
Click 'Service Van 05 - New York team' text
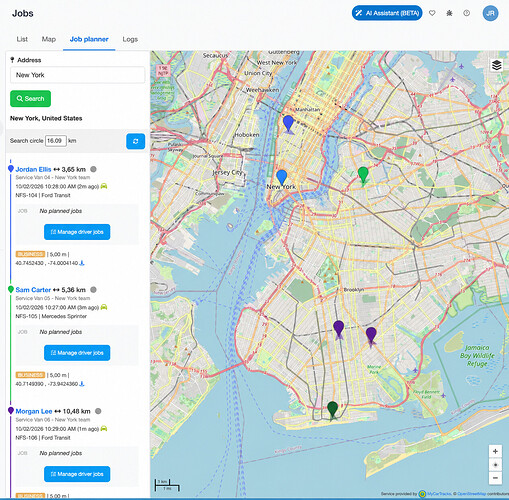(53, 298)
